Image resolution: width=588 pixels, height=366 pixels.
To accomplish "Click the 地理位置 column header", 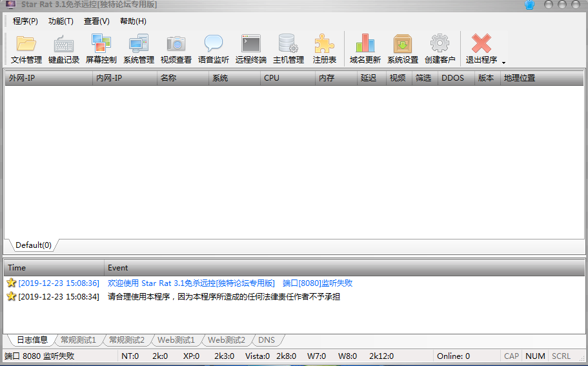I will 542,78.
